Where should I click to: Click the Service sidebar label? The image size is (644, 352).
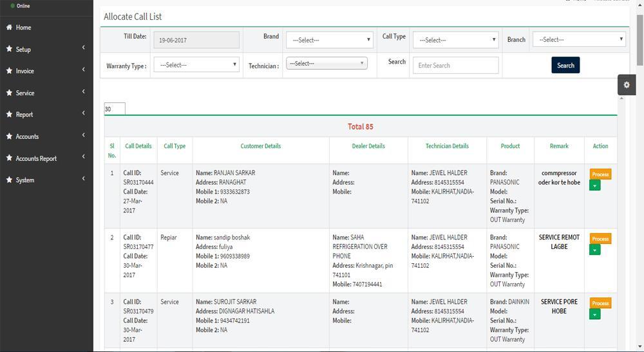(x=25, y=93)
